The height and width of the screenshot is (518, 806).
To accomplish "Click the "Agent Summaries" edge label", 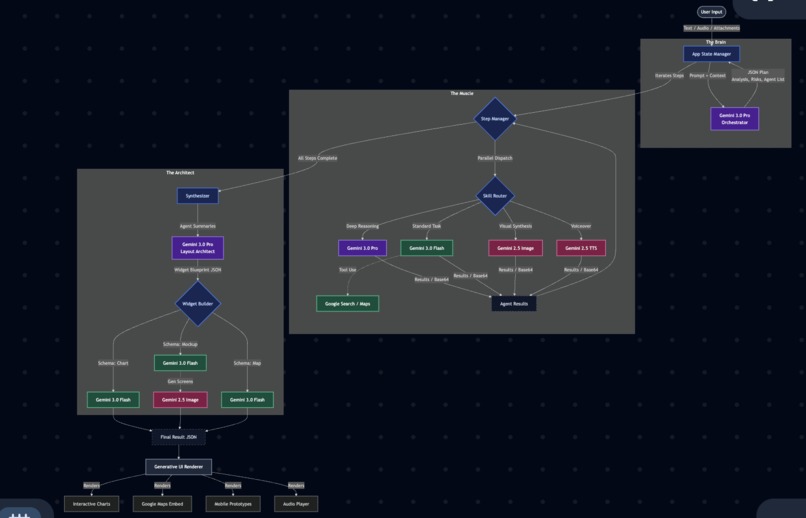I will coord(197,226).
